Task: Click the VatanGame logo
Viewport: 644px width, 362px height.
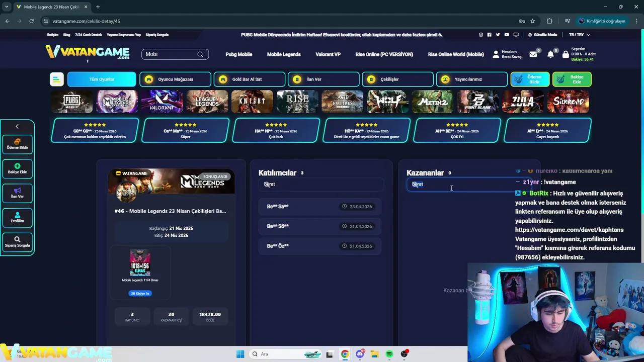Action: (88, 52)
